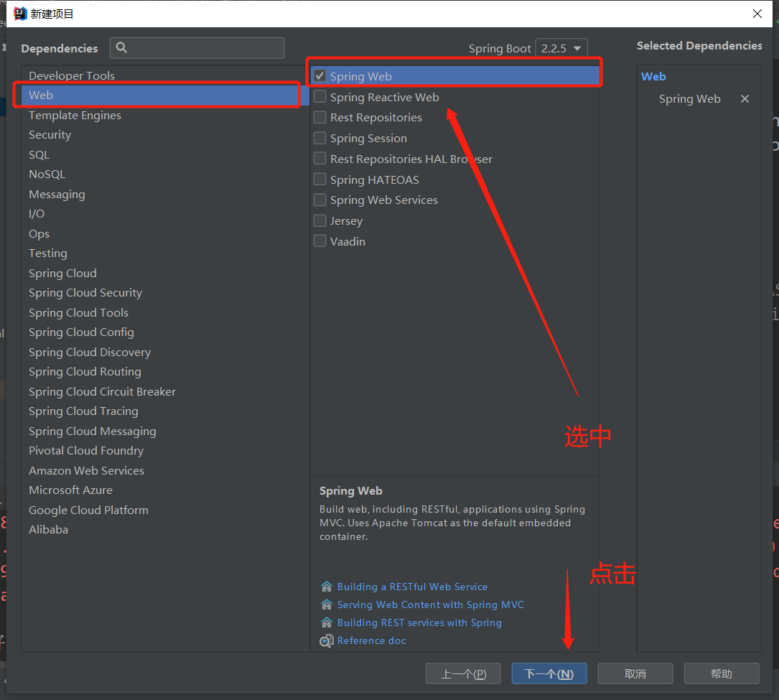Open the Microsoft Azure category
Screen dimensions: 779x700
click(x=165, y=490)
